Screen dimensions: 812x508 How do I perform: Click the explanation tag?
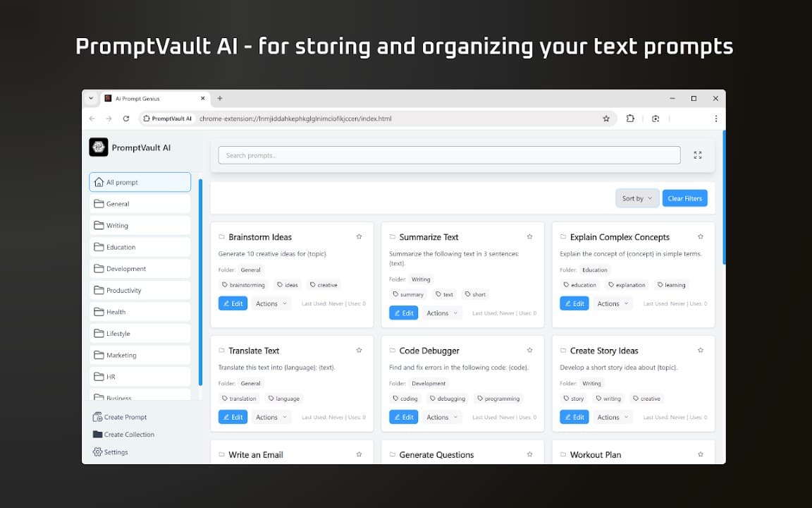pyautogui.click(x=627, y=284)
